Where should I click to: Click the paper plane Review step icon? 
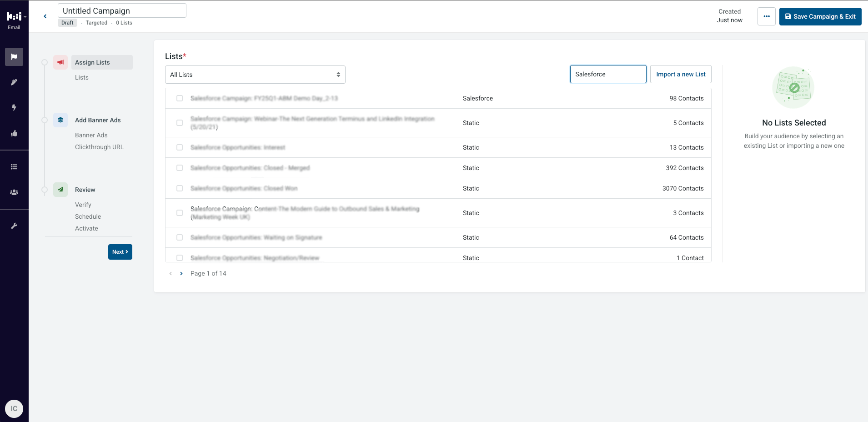pos(60,190)
